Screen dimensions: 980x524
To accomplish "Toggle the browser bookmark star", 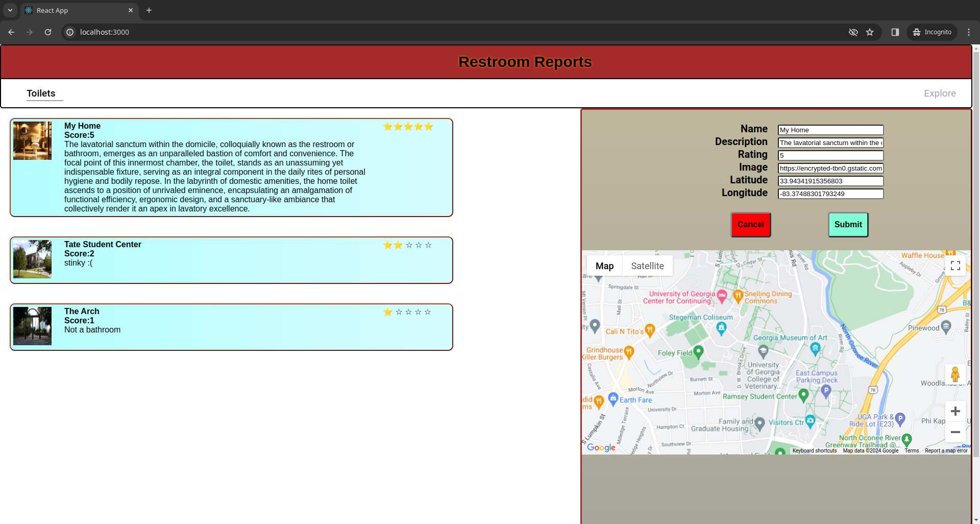I will pyautogui.click(x=870, y=32).
